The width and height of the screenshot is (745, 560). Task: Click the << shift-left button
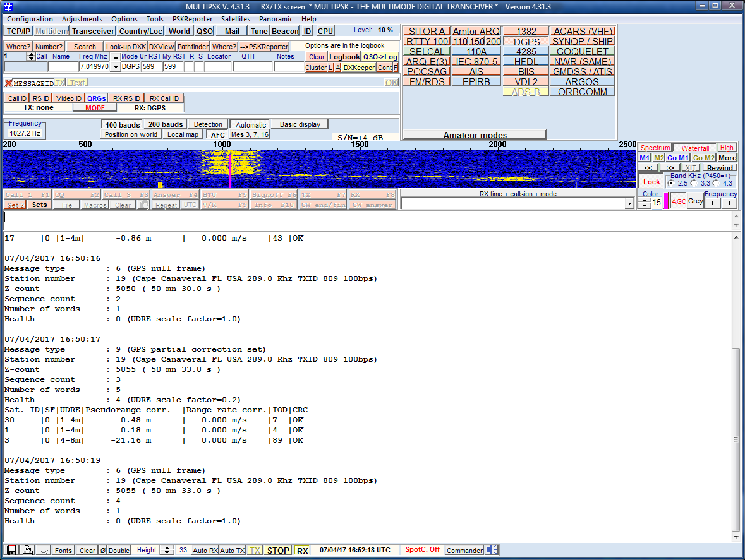click(x=648, y=167)
